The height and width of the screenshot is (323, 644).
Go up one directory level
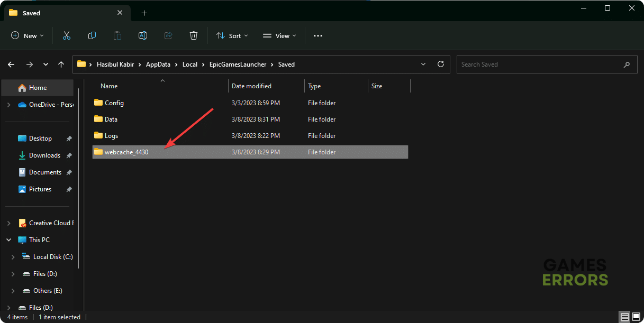pyautogui.click(x=61, y=64)
